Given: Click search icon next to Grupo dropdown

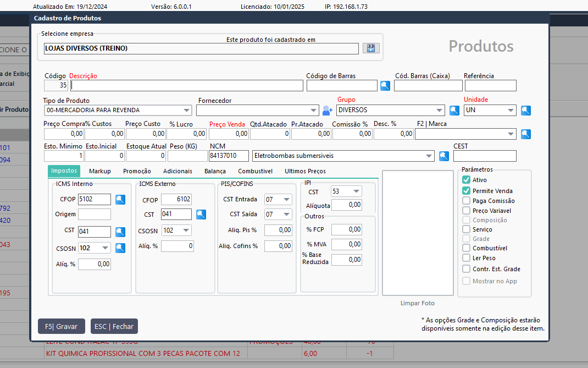Looking at the screenshot, I should pyautogui.click(x=454, y=110).
